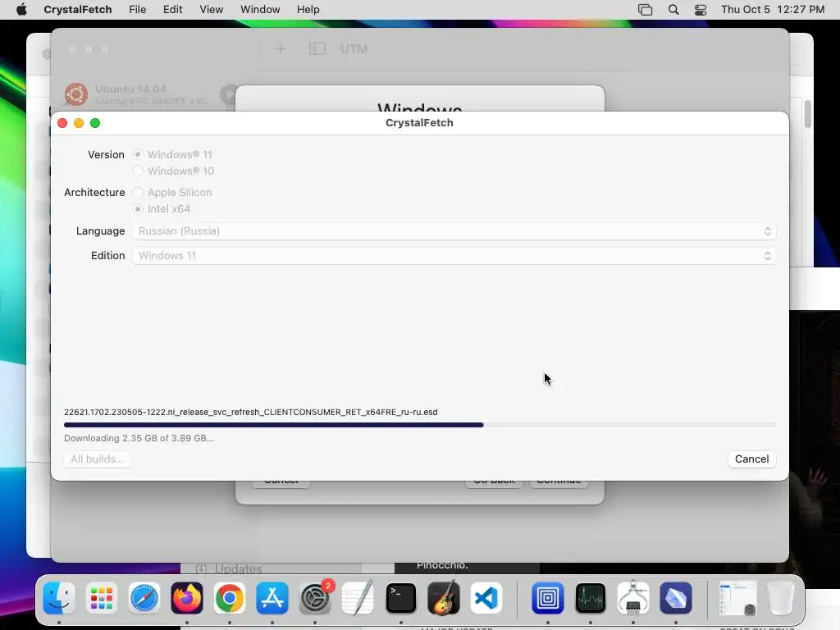The image size is (840, 630).
Task: Open the Apple menu
Action: pos(21,10)
